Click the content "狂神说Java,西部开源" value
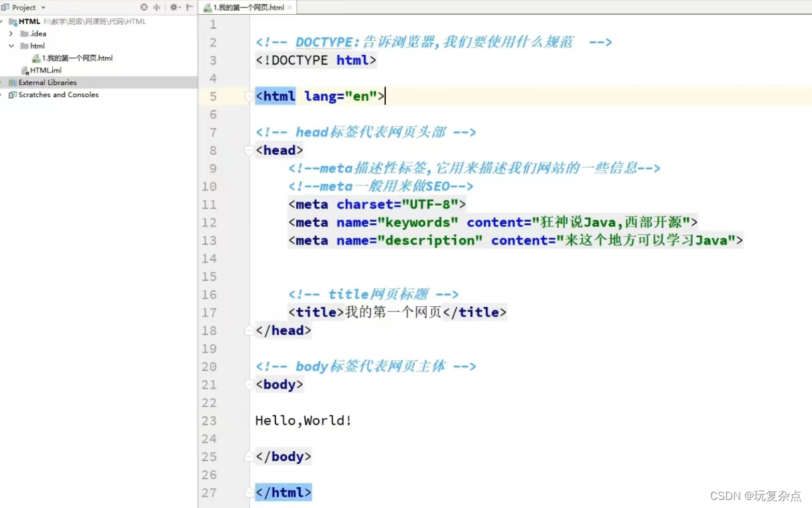812x508 pixels. click(611, 223)
